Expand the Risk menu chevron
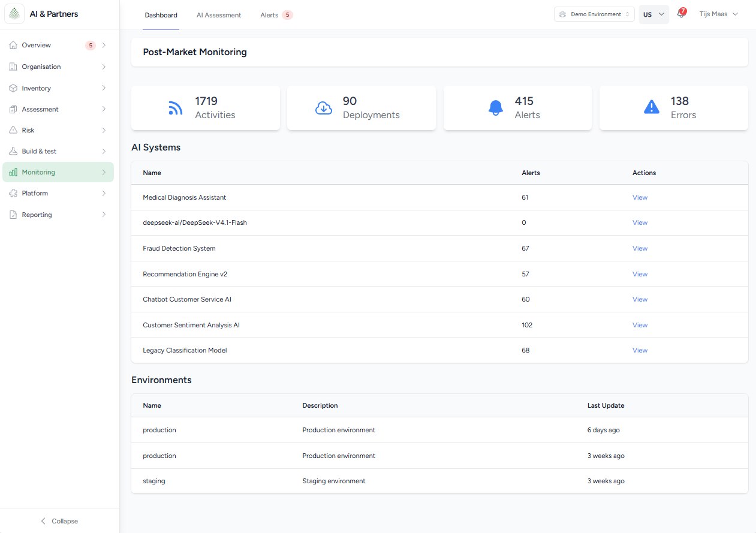 click(x=104, y=130)
